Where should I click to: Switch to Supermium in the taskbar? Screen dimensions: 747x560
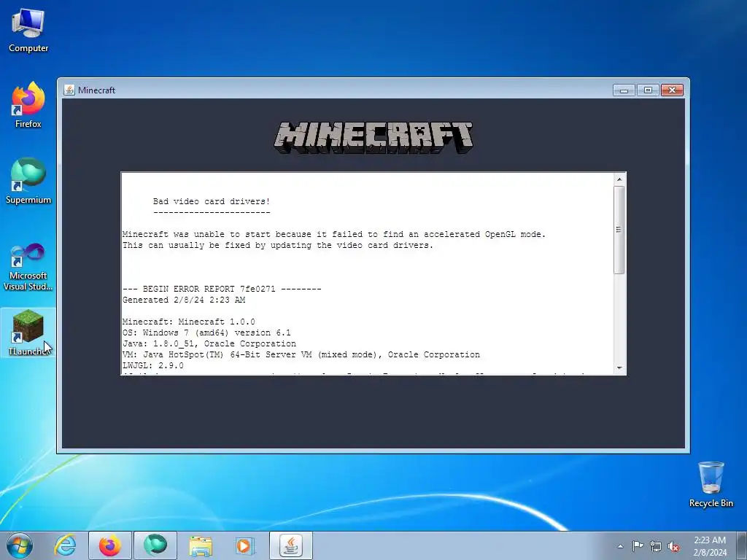pyautogui.click(x=155, y=545)
